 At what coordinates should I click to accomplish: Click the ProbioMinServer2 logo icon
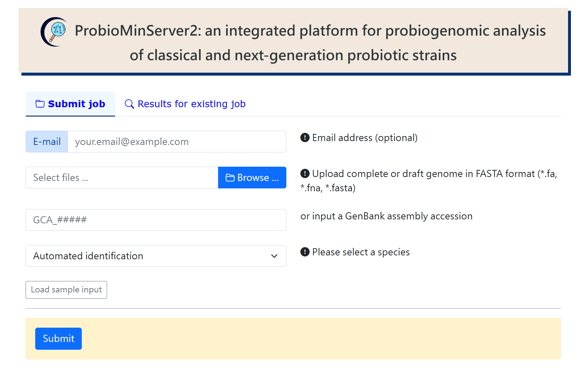(x=54, y=32)
